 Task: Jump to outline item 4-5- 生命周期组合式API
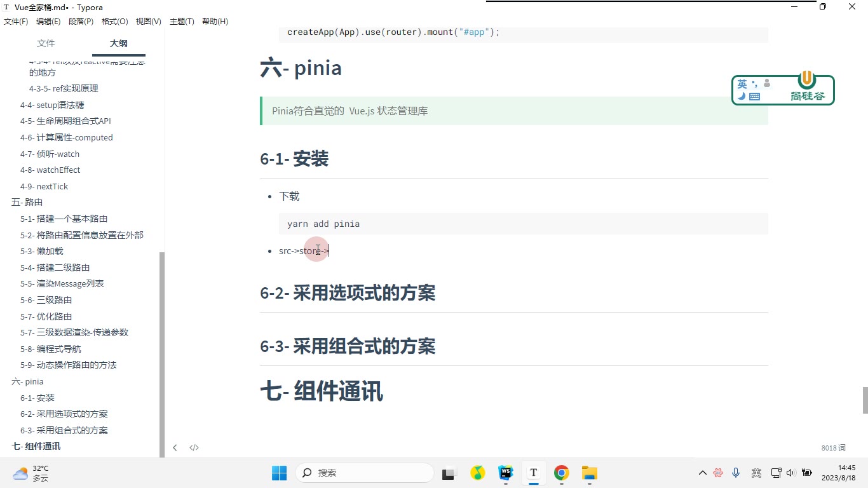(65, 121)
